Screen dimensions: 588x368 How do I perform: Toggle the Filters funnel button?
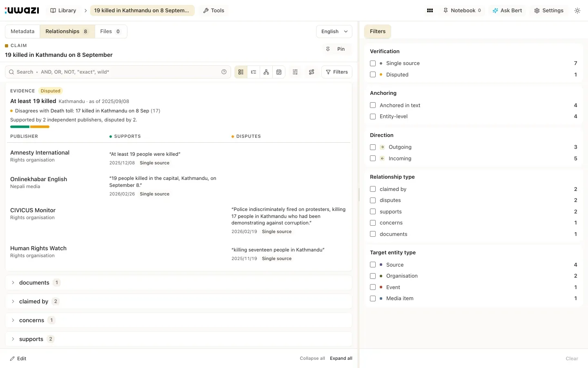pos(337,72)
